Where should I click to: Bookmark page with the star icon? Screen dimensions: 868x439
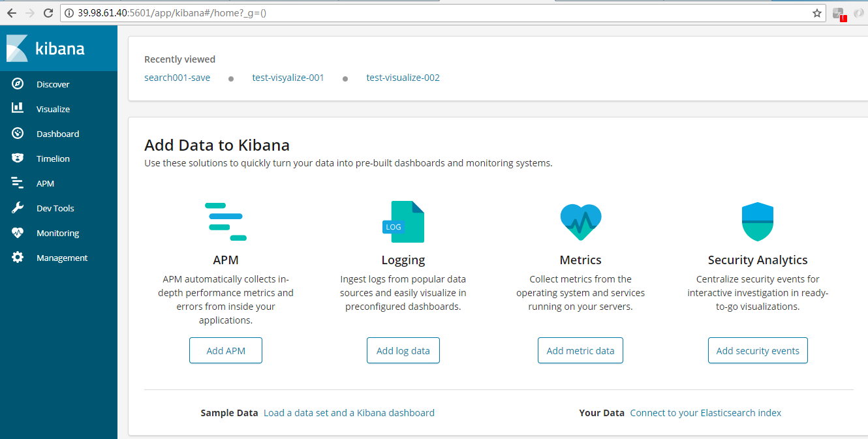817,13
